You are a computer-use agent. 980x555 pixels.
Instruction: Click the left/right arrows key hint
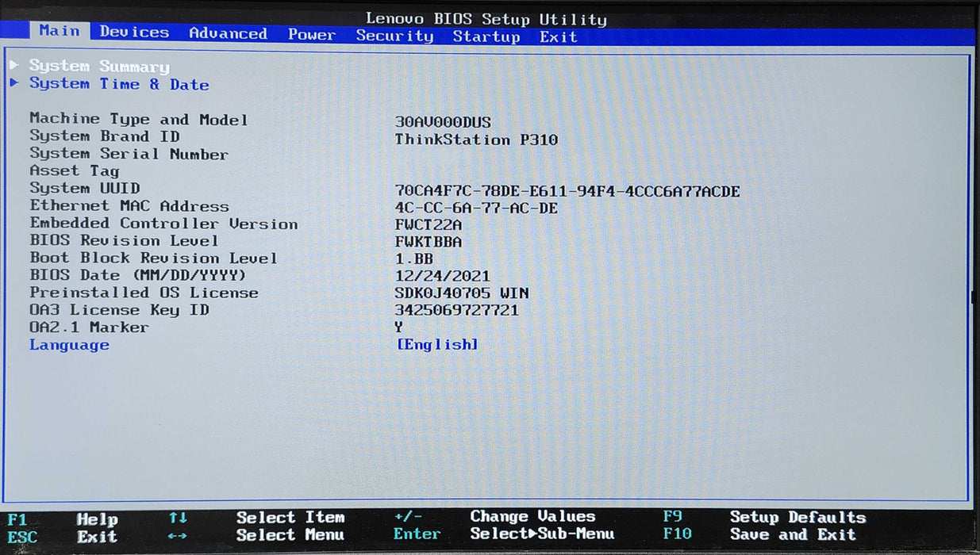point(178,536)
